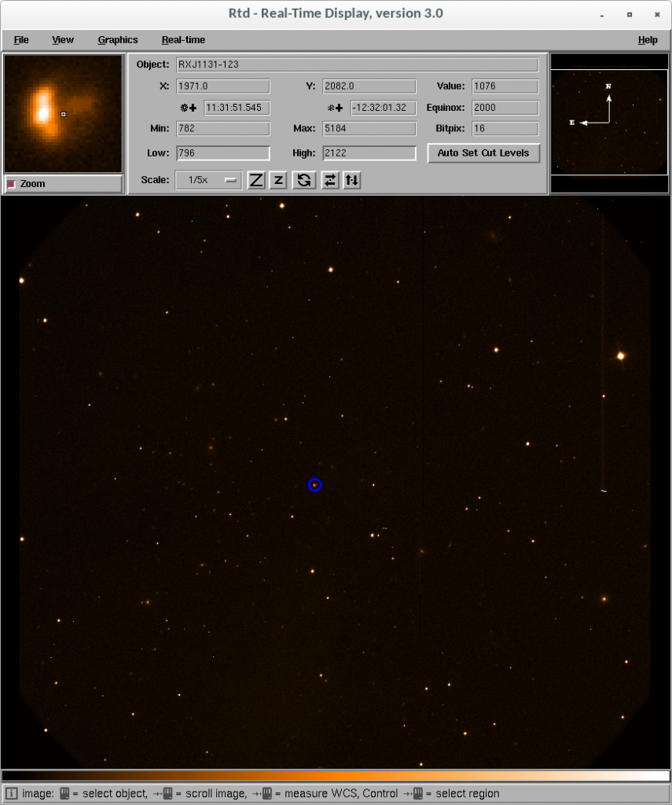This screenshot has width=672, height=805.
Task: Click the colormap bar at the bottom
Action: [x=336, y=775]
